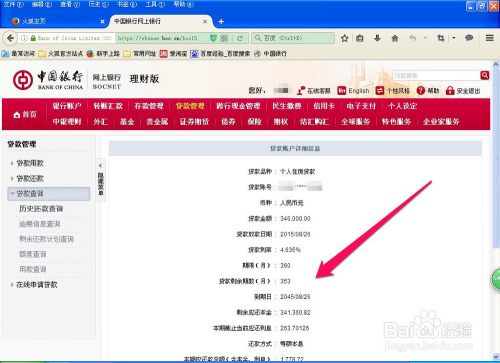Open a new browser tab with plus
The width and height of the screenshot is (500, 363).
tap(221, 22)
